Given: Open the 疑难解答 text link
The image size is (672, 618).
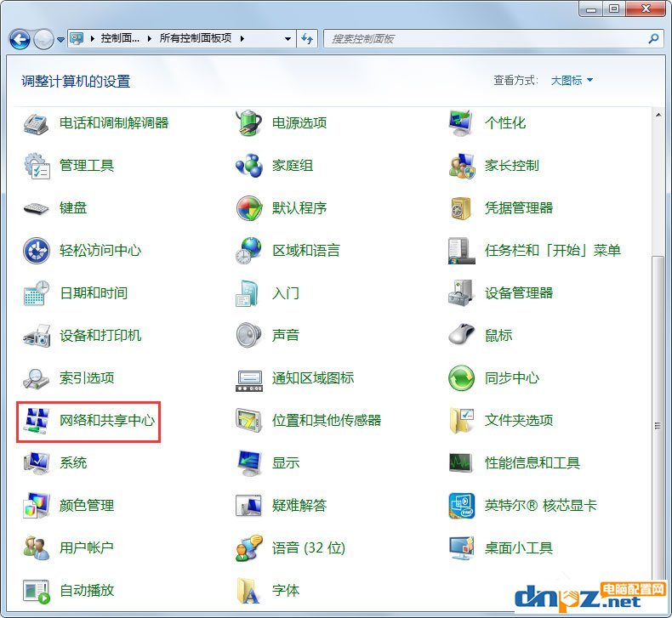Looking at the screenshot, I should [x=299, y=505].
